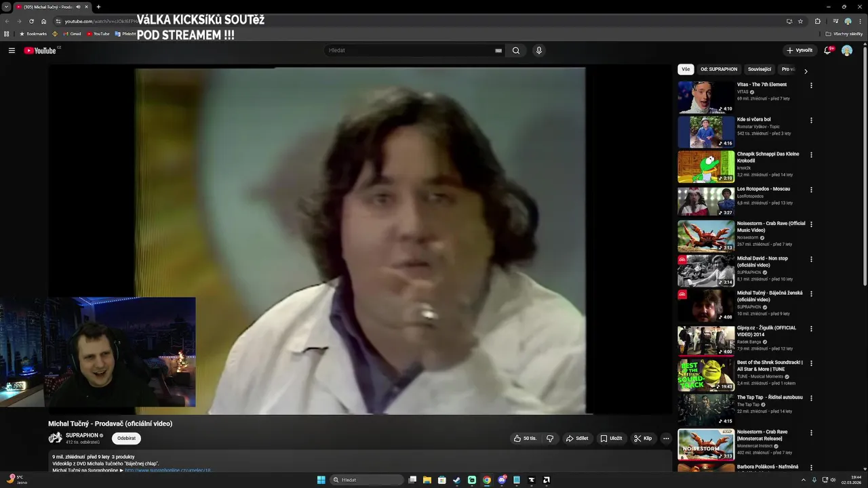Install app icon in the address bar
Viewport: 868px width, 488px height.
789,21
